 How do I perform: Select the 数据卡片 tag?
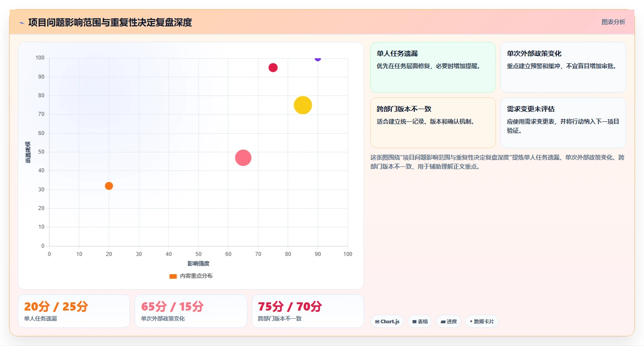click(x=482, y=321)
